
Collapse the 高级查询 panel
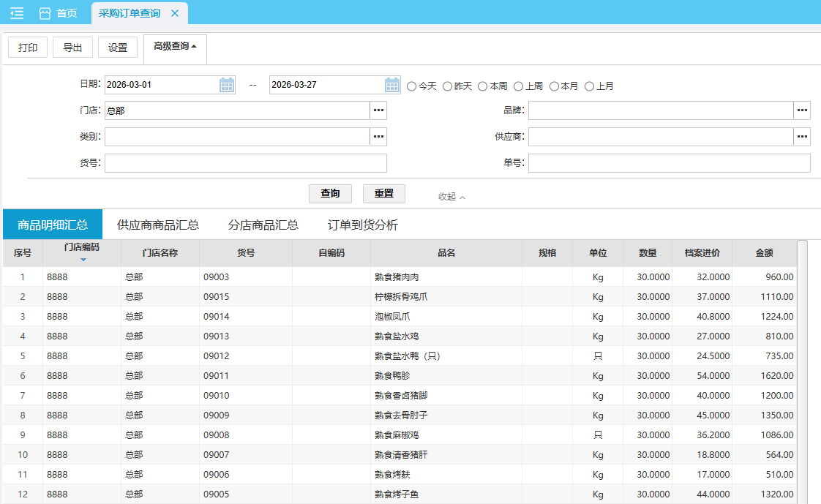tap(175, 47)
